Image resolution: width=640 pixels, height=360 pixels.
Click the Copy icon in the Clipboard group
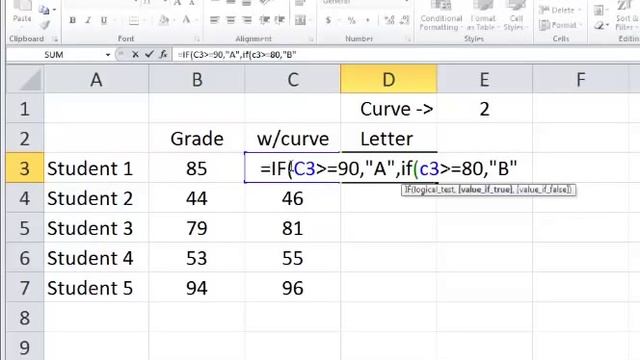pos(44,10)
